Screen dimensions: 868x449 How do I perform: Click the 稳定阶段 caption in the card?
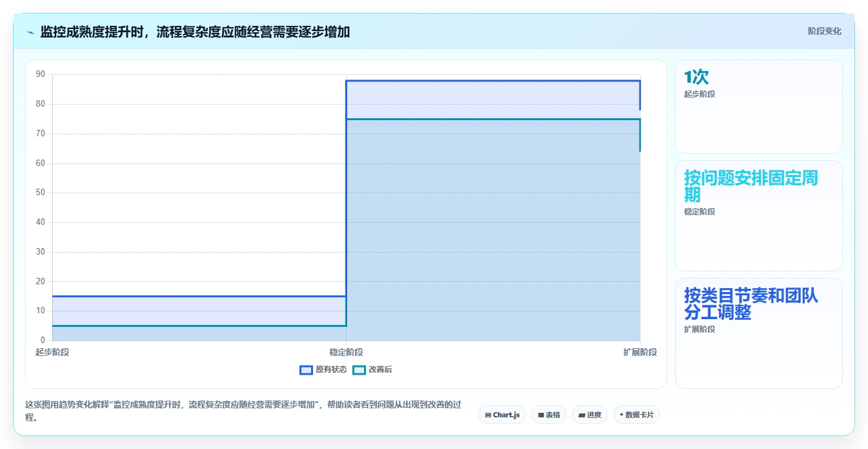tap(700, 211)
